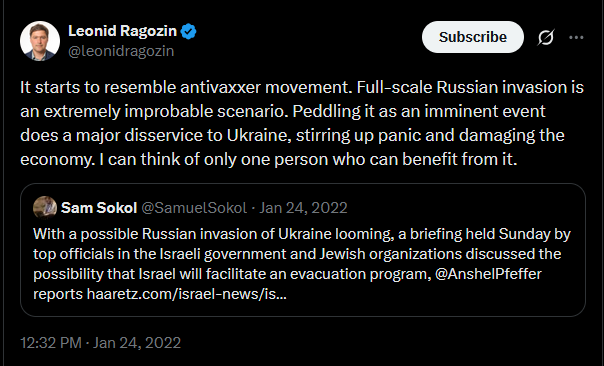The width and height of the screenshot is (604, 366).
Task: Open the @AnshelPfeffer mention
Action: (488, 274)
